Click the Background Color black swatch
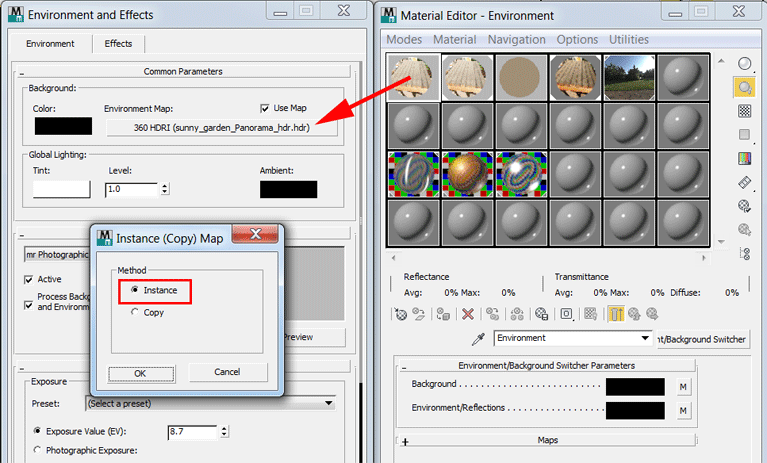 [63, 126]
